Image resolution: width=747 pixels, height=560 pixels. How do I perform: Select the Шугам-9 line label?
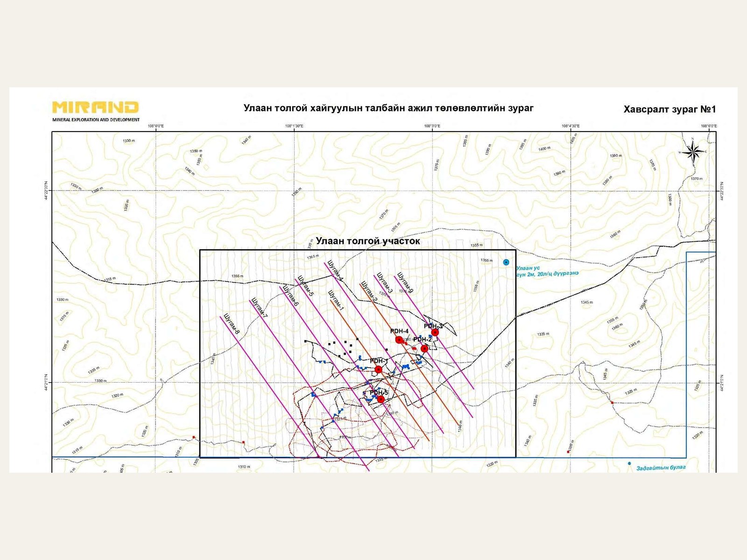pyautogui.click(x=405, y=283)
